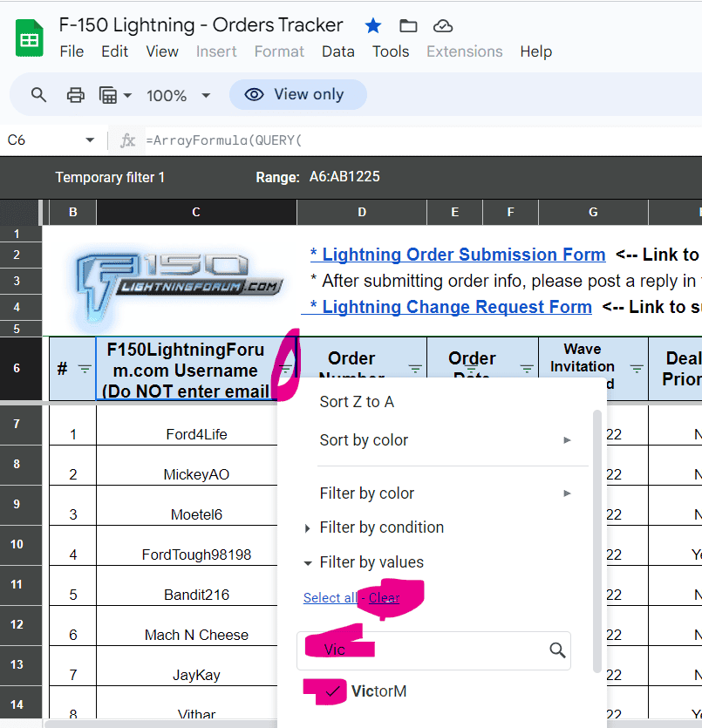Open the Data menu
Image resolution: width=702 pixels, height=728 pixels.
coord(337,51)
